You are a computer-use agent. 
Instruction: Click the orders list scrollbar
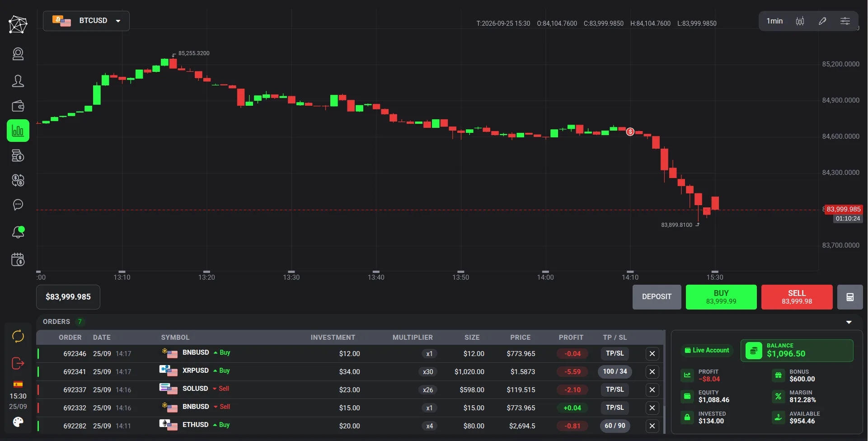click(664, 382)
